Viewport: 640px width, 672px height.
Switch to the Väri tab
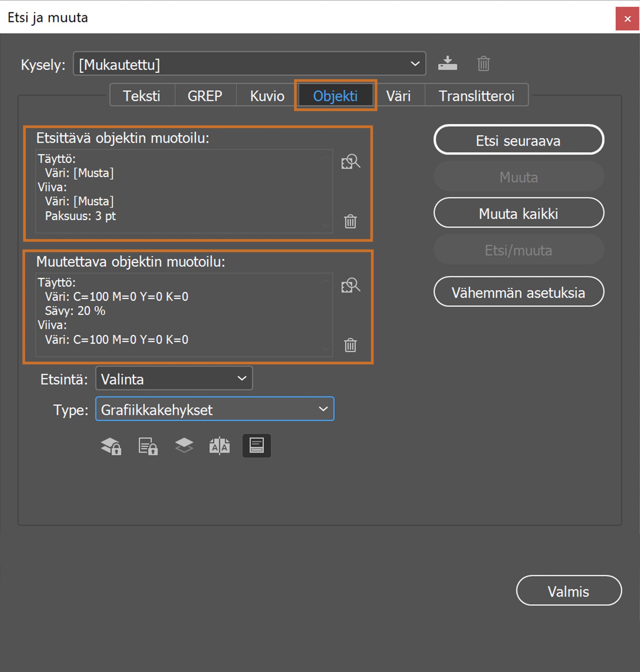(398, 96)
